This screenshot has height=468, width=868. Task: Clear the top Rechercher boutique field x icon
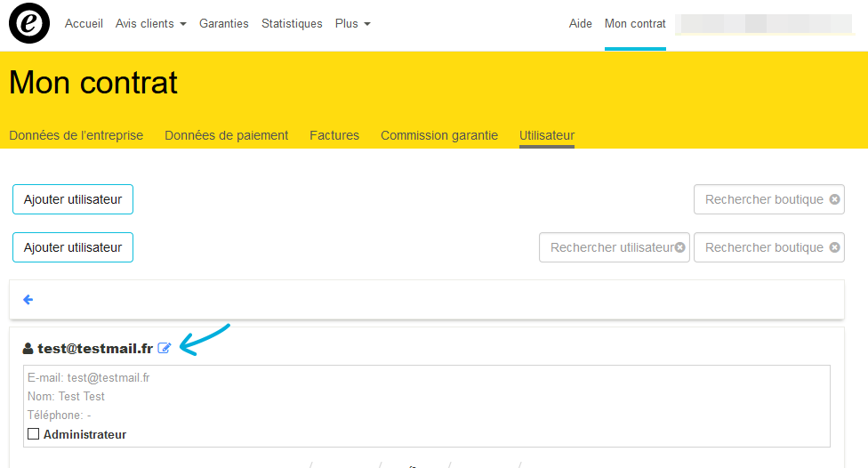835,199
